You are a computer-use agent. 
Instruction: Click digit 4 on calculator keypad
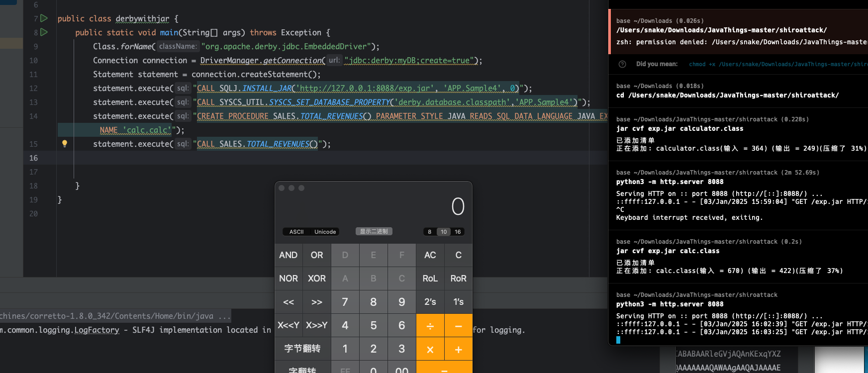[x=345, y=325]
